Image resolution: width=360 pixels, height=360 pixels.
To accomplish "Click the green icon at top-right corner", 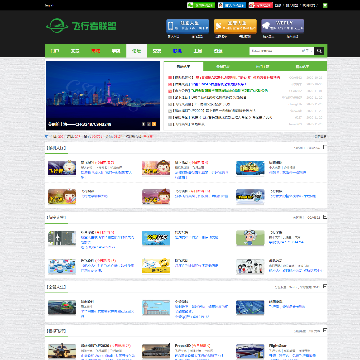I will coord(325,5).
